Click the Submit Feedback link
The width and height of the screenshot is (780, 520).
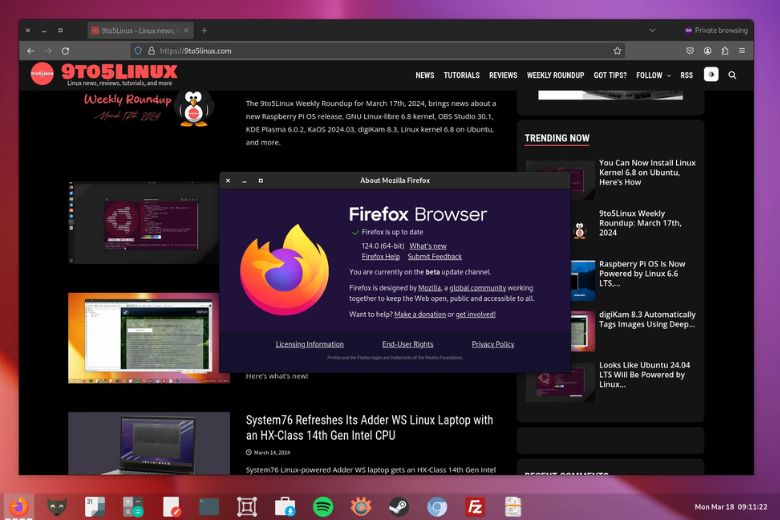[x=435, y=256]
